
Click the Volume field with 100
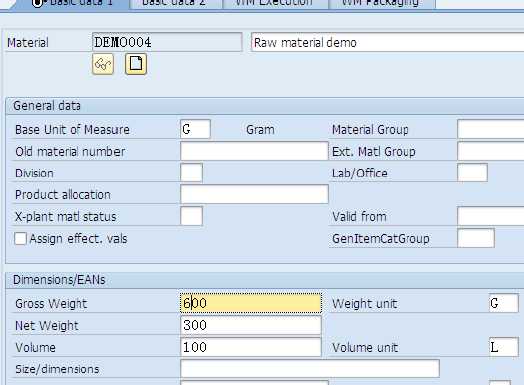[x=251, y=347]
